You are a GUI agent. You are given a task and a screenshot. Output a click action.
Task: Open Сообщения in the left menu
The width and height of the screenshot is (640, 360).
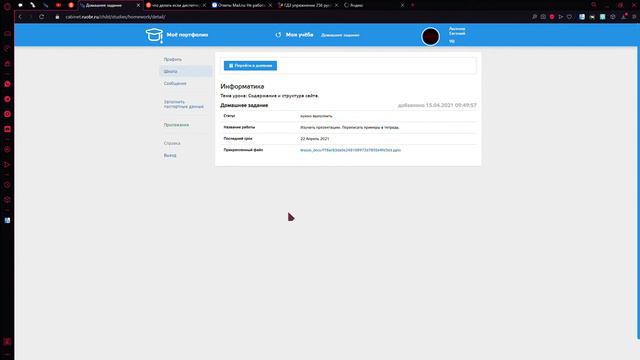coord(175,84)
